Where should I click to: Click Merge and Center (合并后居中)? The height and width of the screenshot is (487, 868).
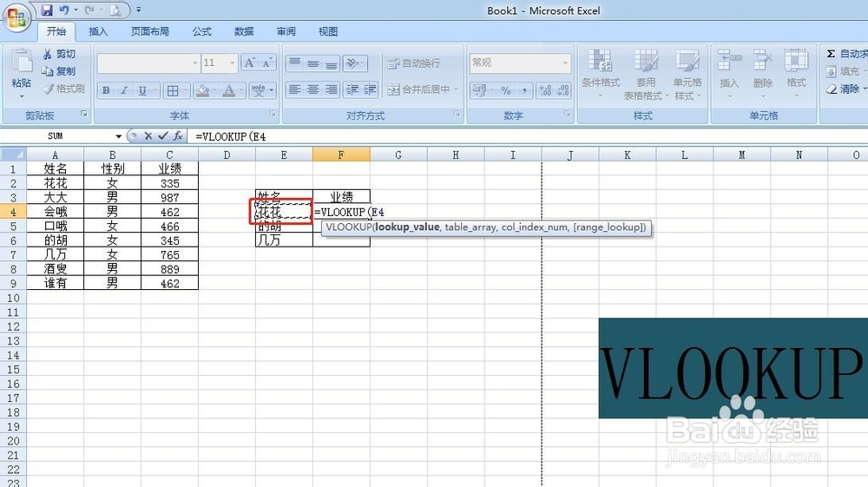(x=424, y=89)
